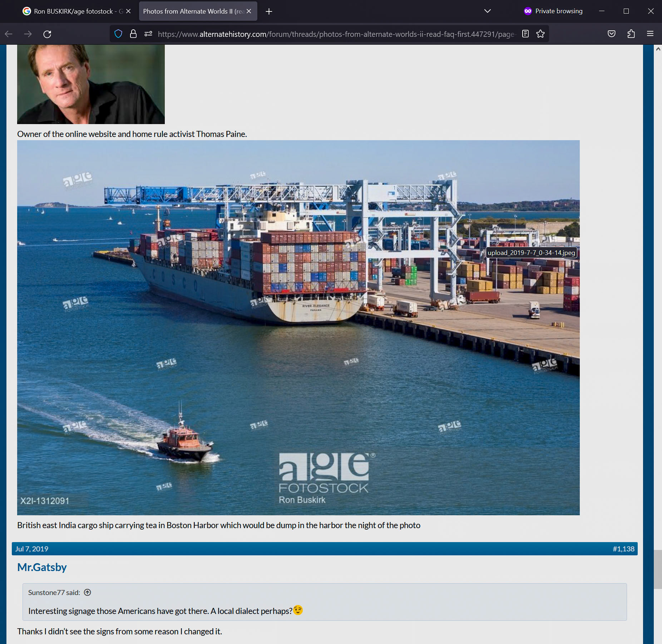This screenshot has height=644, width=662.
Task: Maximize the browser window
Action: pyautogui.click(x=626, y=11)
